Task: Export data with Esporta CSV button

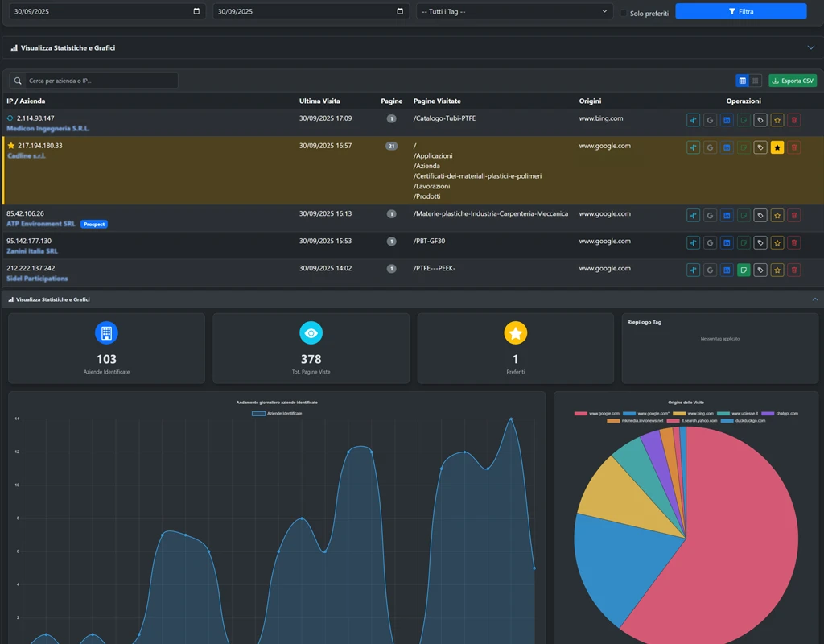Action: click(x=793, y=80)
